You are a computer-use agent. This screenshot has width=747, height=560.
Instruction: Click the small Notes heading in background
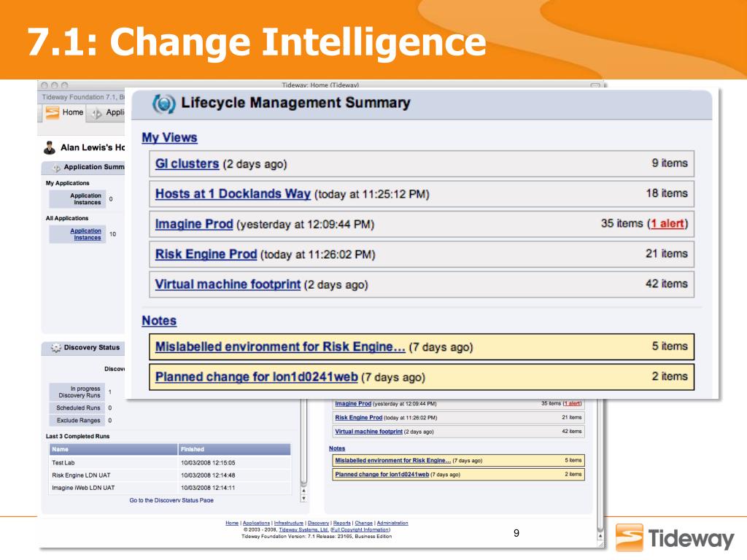tap(337, 448)
